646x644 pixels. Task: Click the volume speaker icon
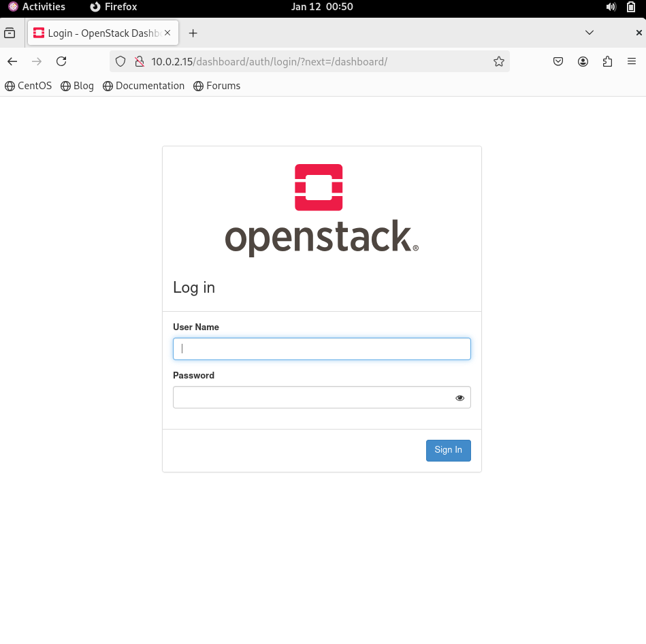pyautogui.click(x=611, y=7)
